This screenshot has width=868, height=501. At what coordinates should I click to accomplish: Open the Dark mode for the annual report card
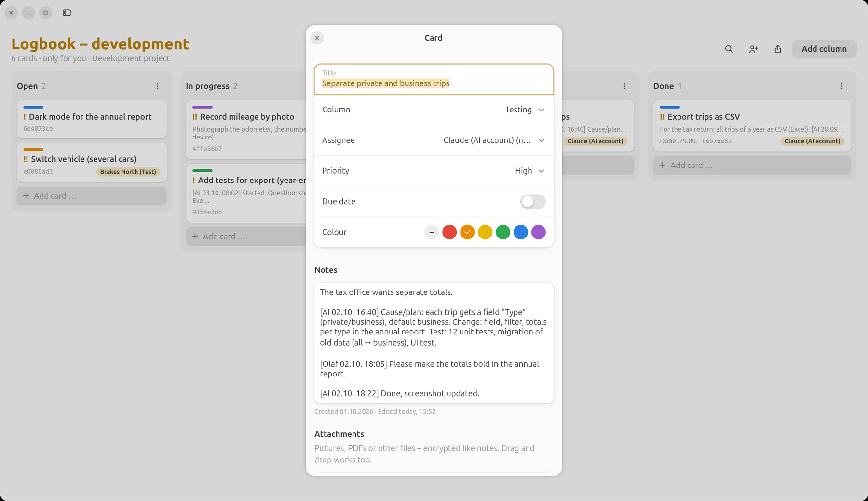(x=92, y=119)
